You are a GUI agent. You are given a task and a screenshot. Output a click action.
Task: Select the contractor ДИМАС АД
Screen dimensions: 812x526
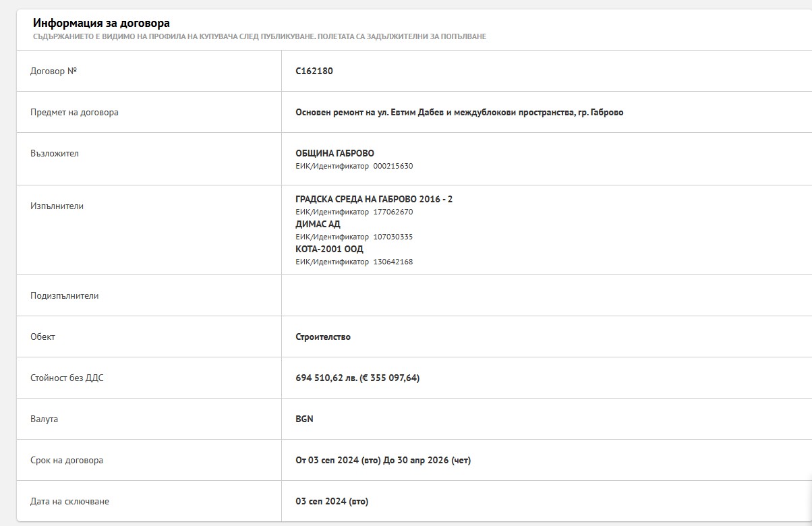318,224
